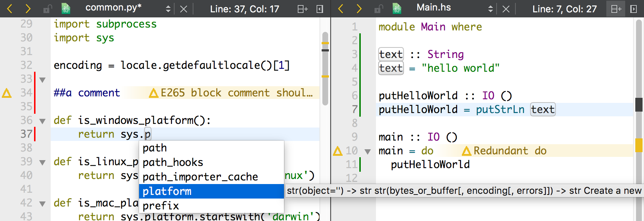Select 'platform' completion
Screen dimensions: 644x221
tap(212, 191)
